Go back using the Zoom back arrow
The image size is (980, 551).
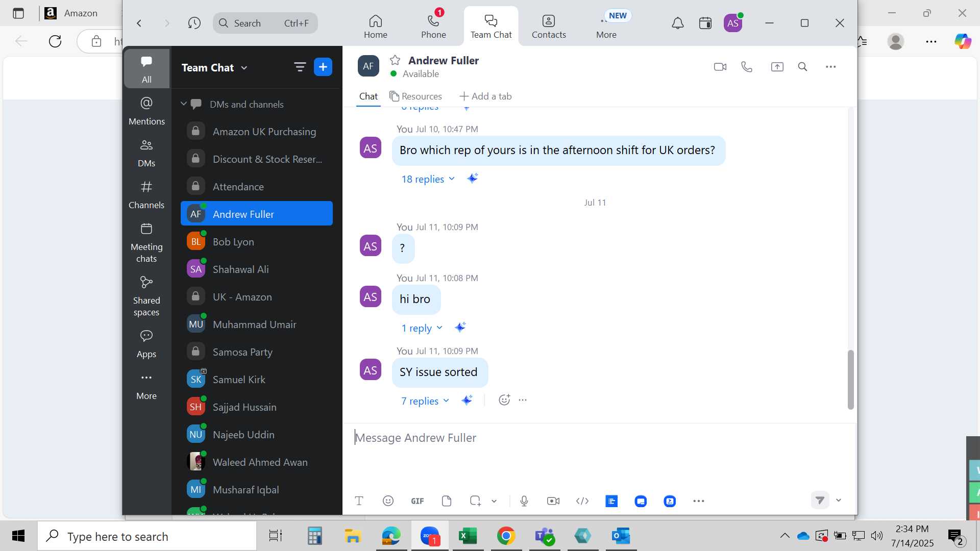139,23
